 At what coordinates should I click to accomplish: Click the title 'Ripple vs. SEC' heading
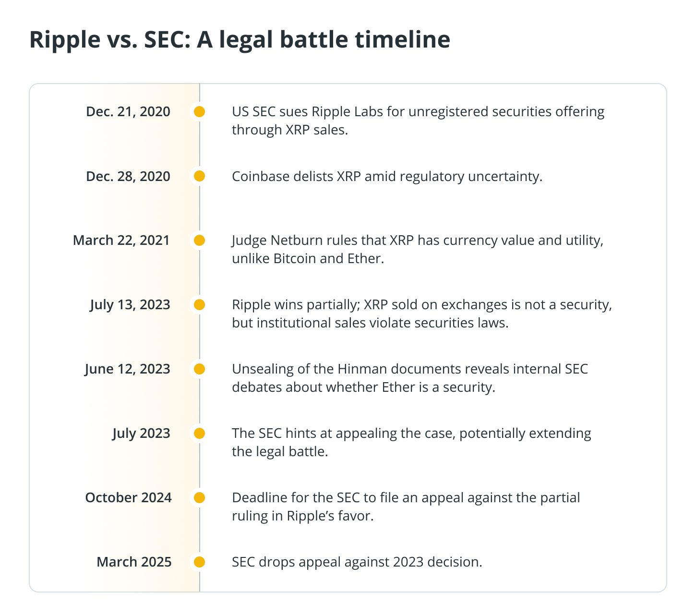point(240,39)
